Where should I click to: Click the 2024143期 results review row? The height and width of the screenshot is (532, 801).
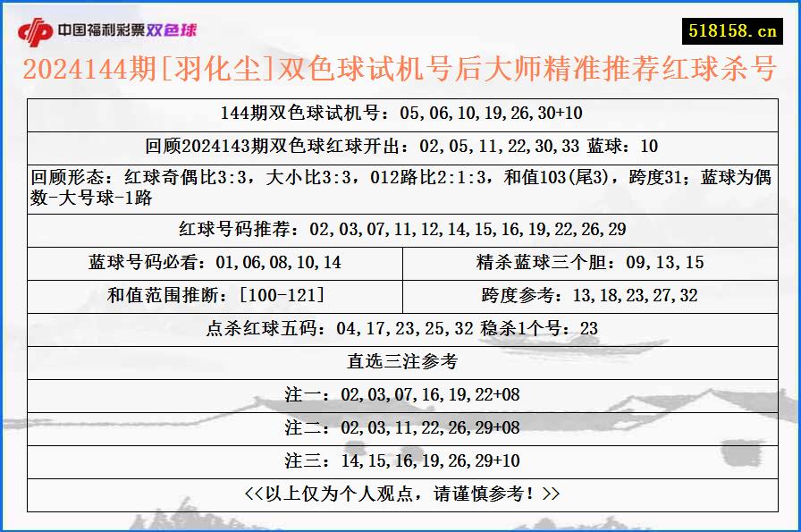[x=400, y=143]
